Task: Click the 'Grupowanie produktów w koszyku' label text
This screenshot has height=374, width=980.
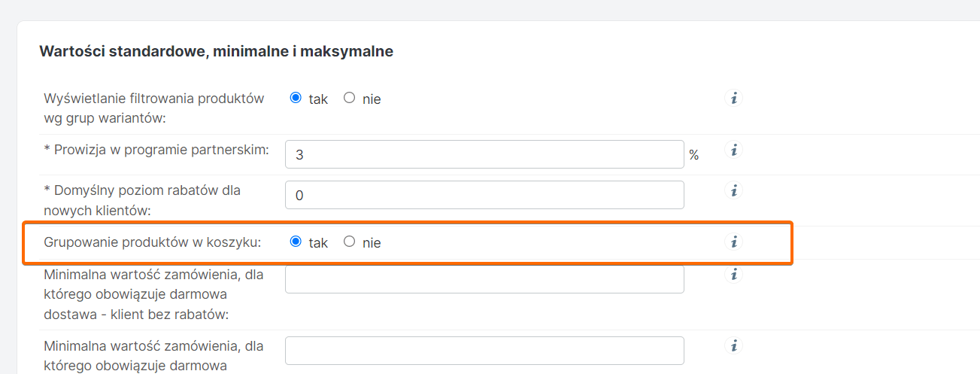Action: click(153, 242)
